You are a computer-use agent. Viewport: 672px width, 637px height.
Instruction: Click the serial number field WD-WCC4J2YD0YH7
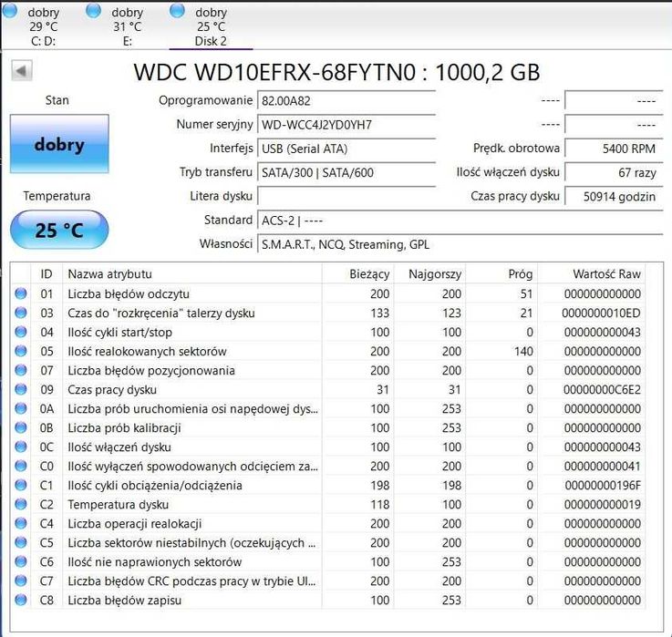pos(346,125)
